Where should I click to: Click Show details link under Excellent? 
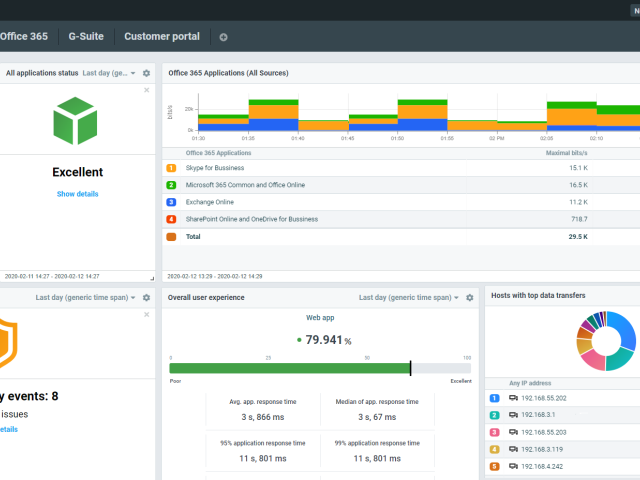coord(79,194)
